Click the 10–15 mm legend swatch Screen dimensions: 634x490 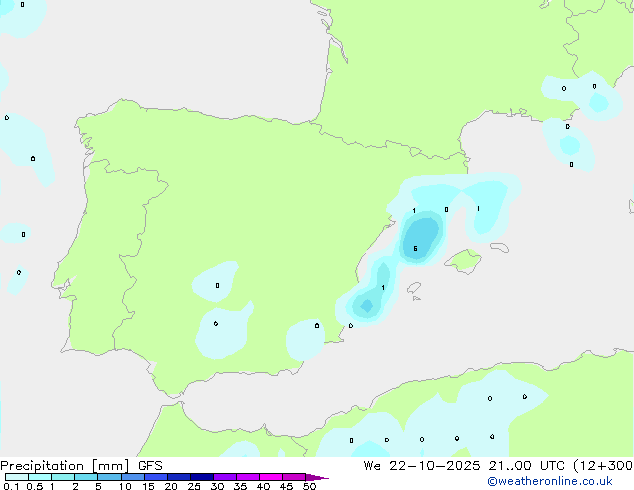133,477
